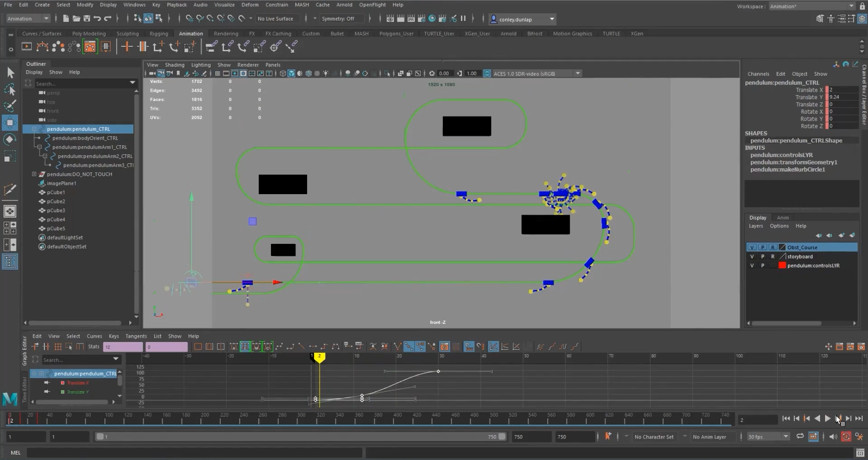
Task: Click the playback range slider bar
Action: point(301,437)
